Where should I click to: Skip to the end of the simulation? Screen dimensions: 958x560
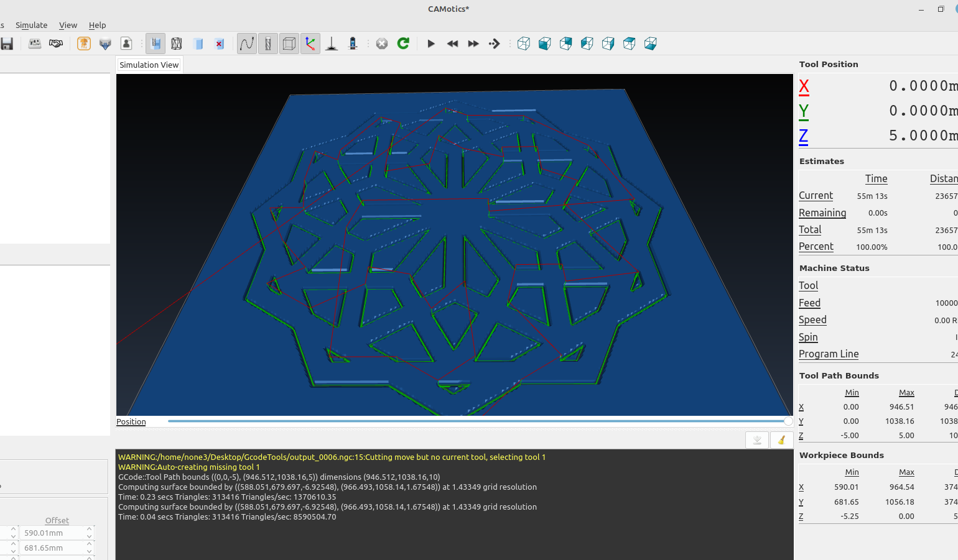(494, 44)
